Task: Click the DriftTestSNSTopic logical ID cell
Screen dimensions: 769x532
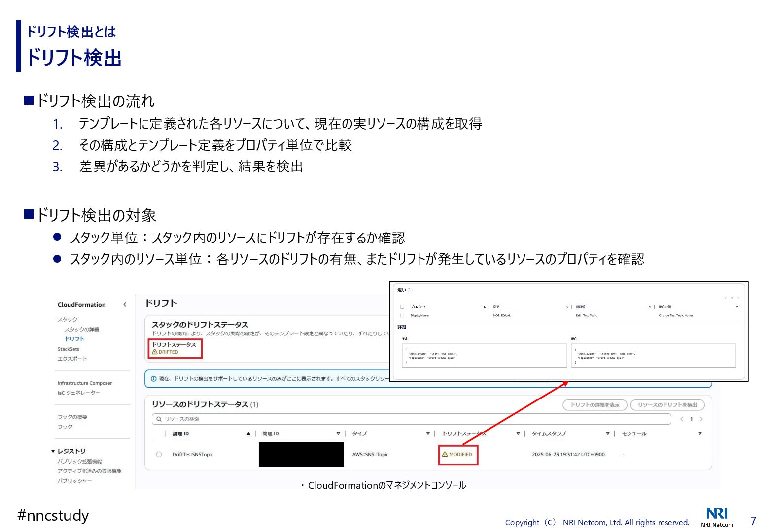Action: [193, 455]
